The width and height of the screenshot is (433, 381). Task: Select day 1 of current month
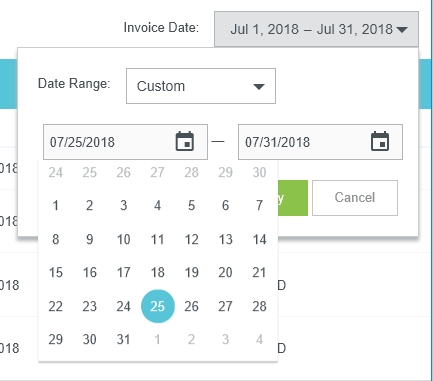click(x=56, y=205)
